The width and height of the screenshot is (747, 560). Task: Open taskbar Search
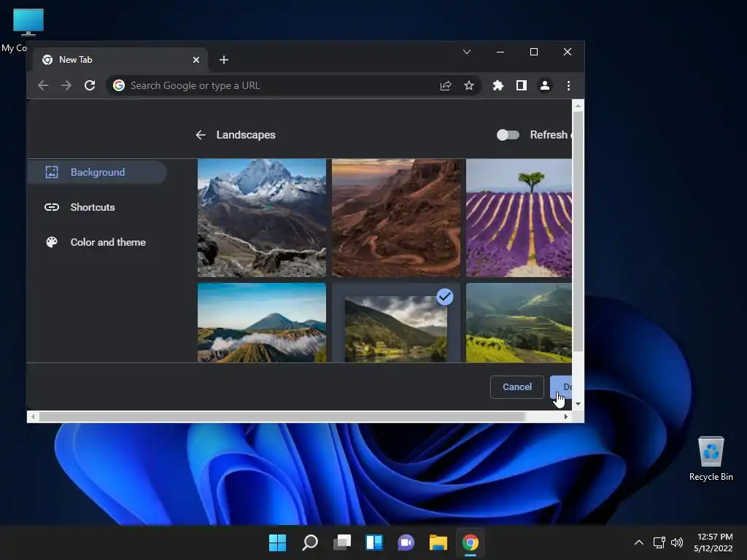309,542
